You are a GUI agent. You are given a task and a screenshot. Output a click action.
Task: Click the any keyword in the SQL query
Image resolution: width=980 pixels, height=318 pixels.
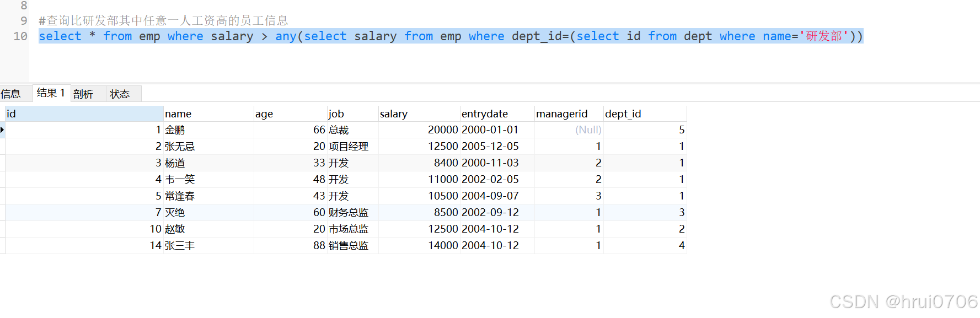click(286, 36)
